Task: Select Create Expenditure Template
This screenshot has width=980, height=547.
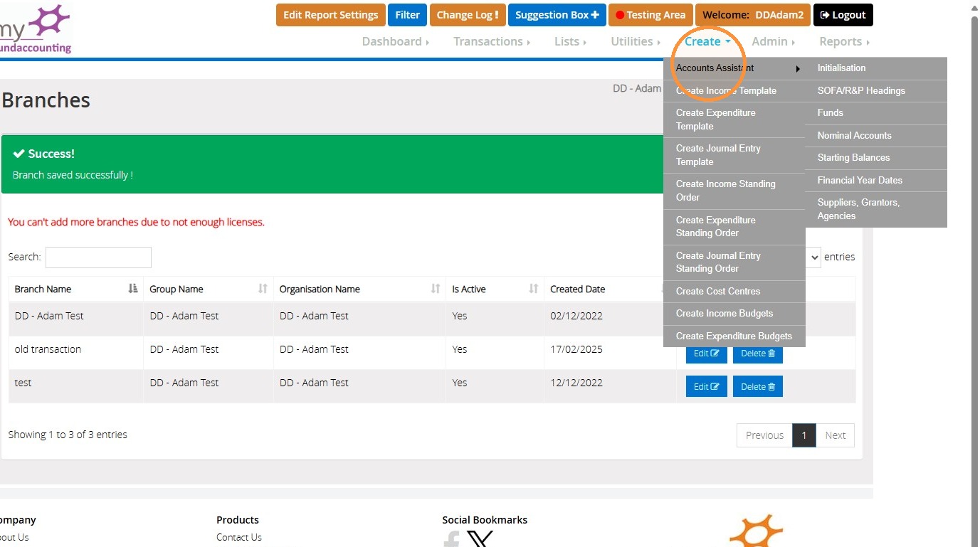Action: (x=734, y=120)
